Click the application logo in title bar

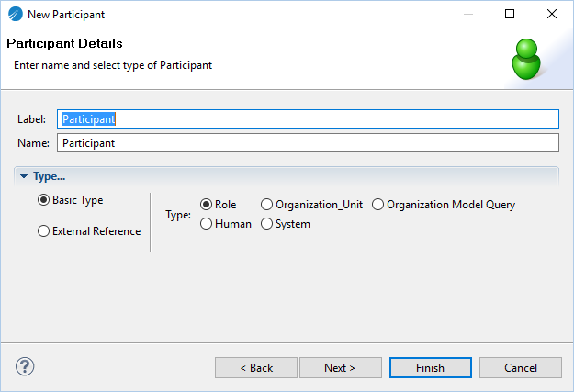pyautogui.click(x=16, y=15)
